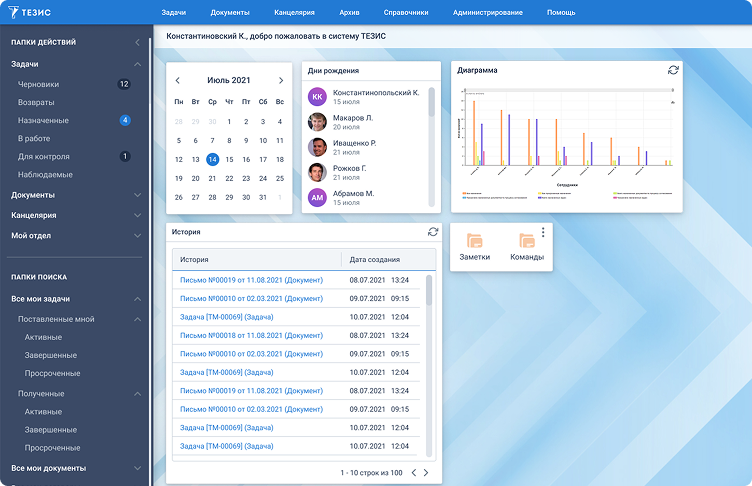Click the history table scrollbar
The height and width of the screenshot is (486, 752).
pyautogui.click(x=428, y=290)
